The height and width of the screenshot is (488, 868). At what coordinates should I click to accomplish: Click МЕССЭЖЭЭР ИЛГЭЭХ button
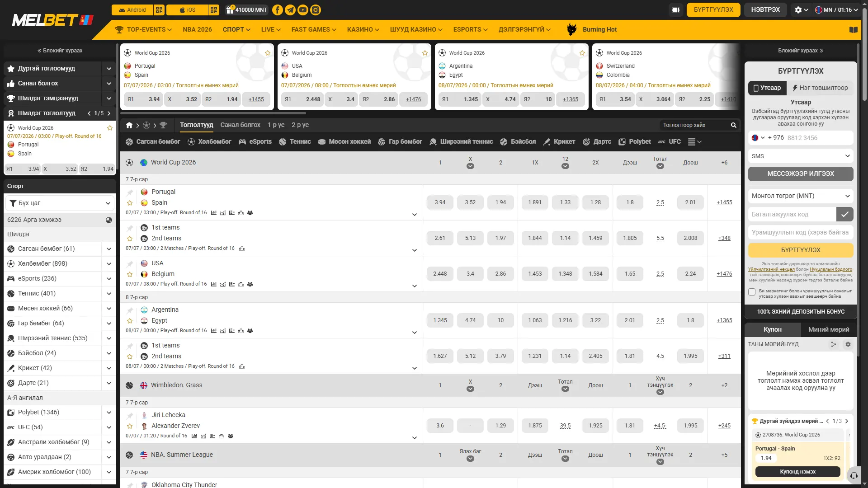click(801, 174)
